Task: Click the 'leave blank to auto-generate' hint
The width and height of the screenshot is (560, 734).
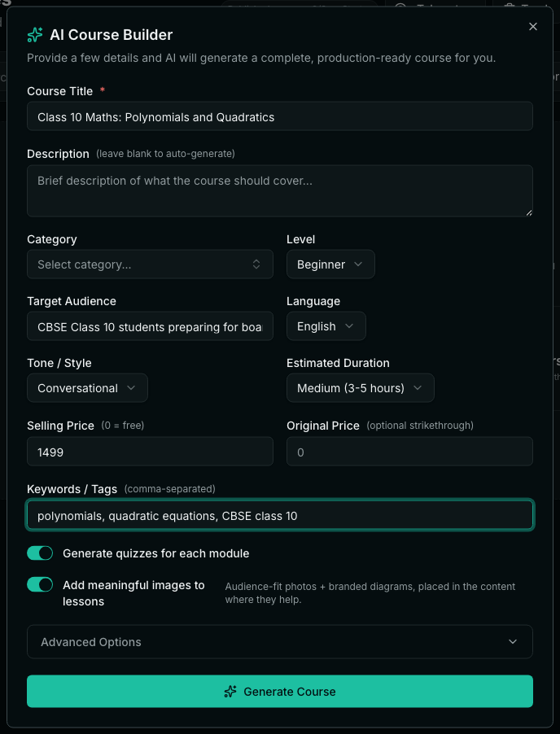Action: pos(166,154)
